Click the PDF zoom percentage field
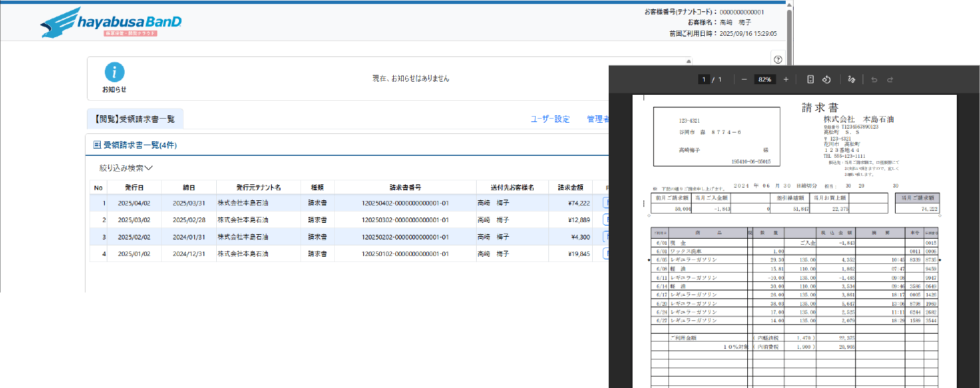The image size is (980, 388). coord(765,80)
